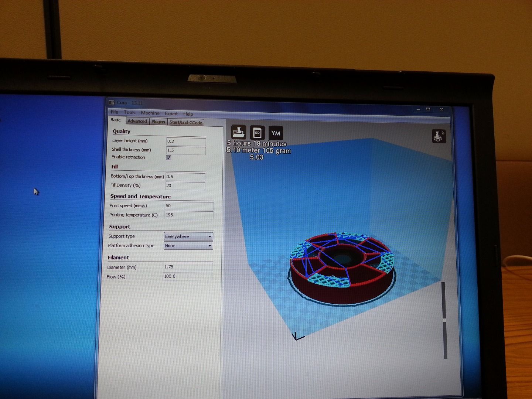
Task: Switch to the Plugins tab
Action: point(158,122)
